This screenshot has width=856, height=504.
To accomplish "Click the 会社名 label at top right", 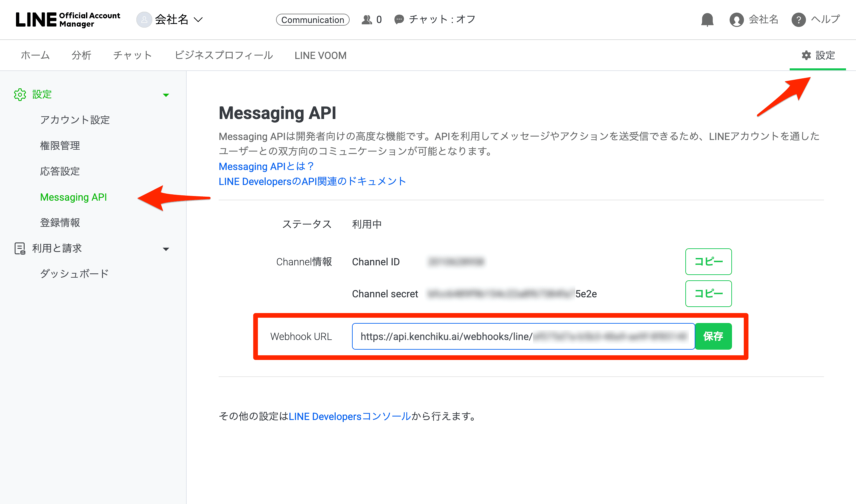I will tap(763, 19).
